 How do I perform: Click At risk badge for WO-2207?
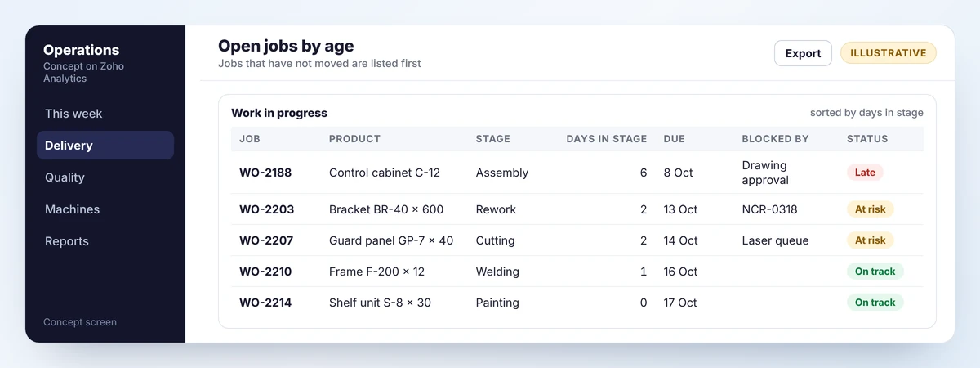click(871, 240)
